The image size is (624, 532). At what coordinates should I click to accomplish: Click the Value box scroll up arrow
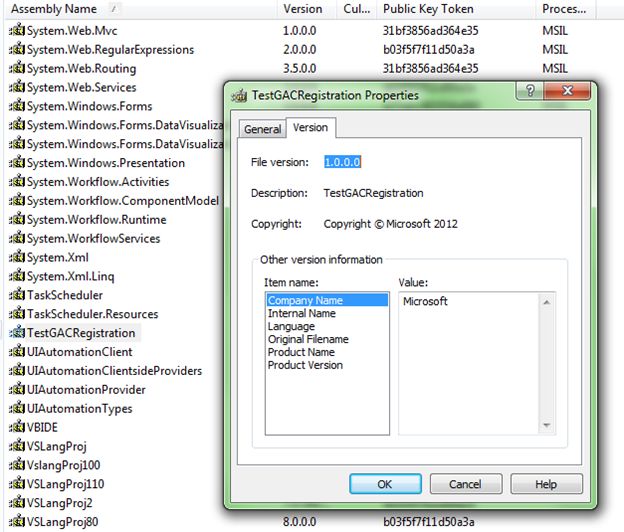pos(547,302)
